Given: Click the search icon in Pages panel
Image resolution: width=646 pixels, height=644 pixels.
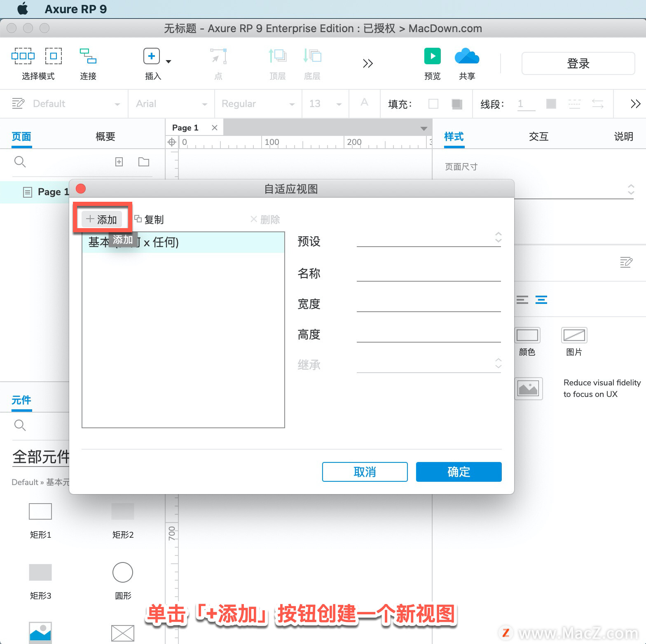Looking at the screenshot, I should (20, 162).
